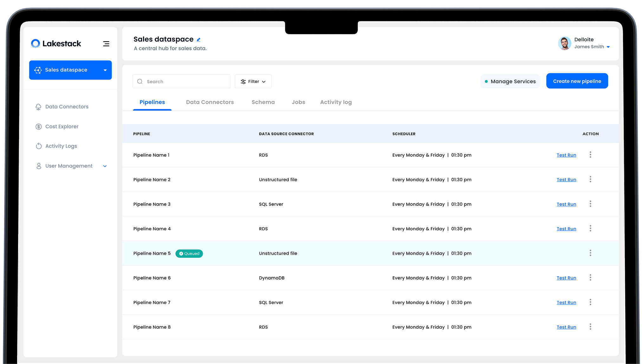Expand the Sales dataspace selector dropdown
642x364 pixels.
(105, 70)
